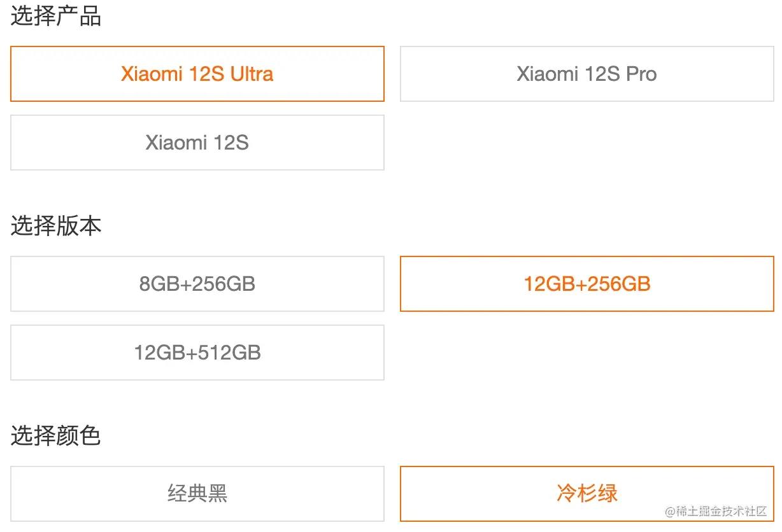Image resolution: width=782 pixels, height=532 pixels.
Task: Click the 选择颜色 section heading
Action: click(56, 436)
